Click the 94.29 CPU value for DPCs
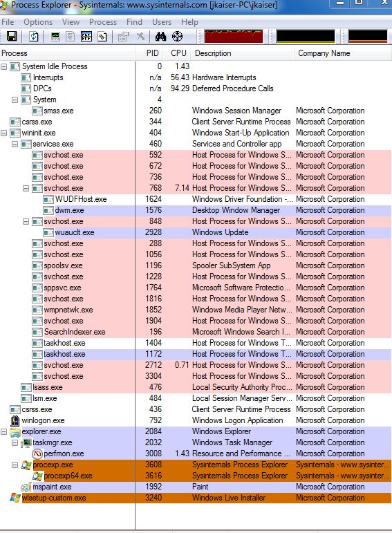The height and width of the screenshot is (533, 392). click(x=180, y=88)
